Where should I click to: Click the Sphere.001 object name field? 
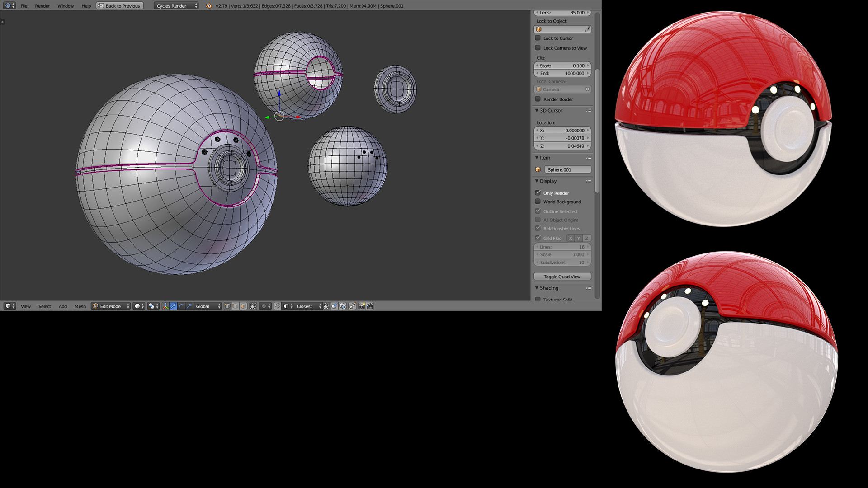[568, 169]
